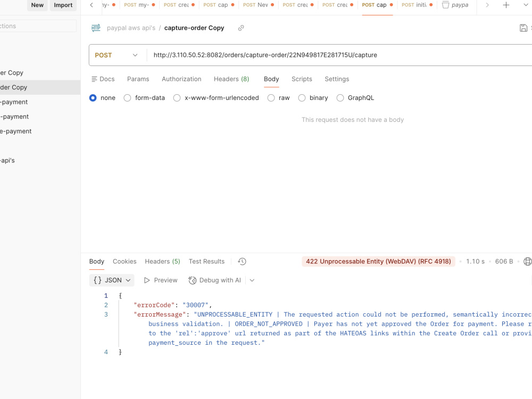Image resolution: width=532 pixels, height=399 pixels.
Task: Select the '-payment' sidebar request under 'der Copy'
Action: tap(14, 102)
